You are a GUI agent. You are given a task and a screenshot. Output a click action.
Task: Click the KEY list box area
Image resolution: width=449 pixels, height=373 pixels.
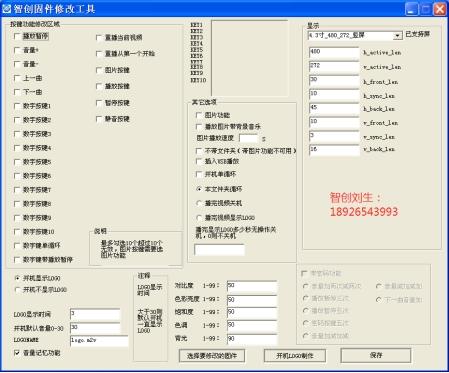250,58
